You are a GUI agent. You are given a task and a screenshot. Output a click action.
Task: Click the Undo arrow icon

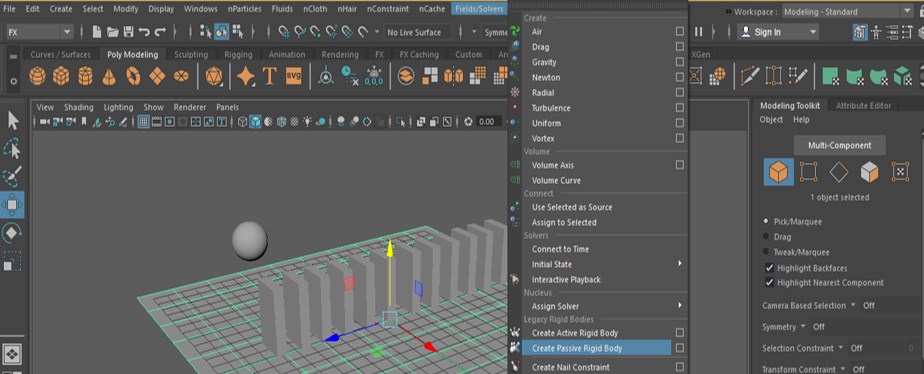click(x=144, y=32)
